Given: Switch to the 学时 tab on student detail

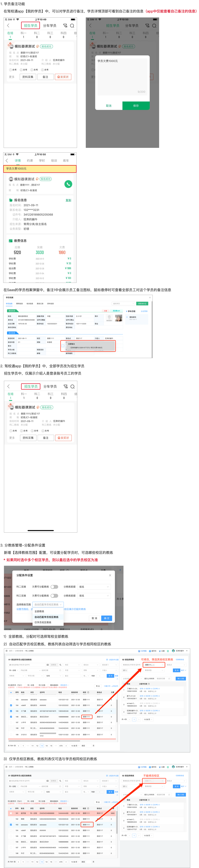Looking at the screenshot, I should [42, 160].
